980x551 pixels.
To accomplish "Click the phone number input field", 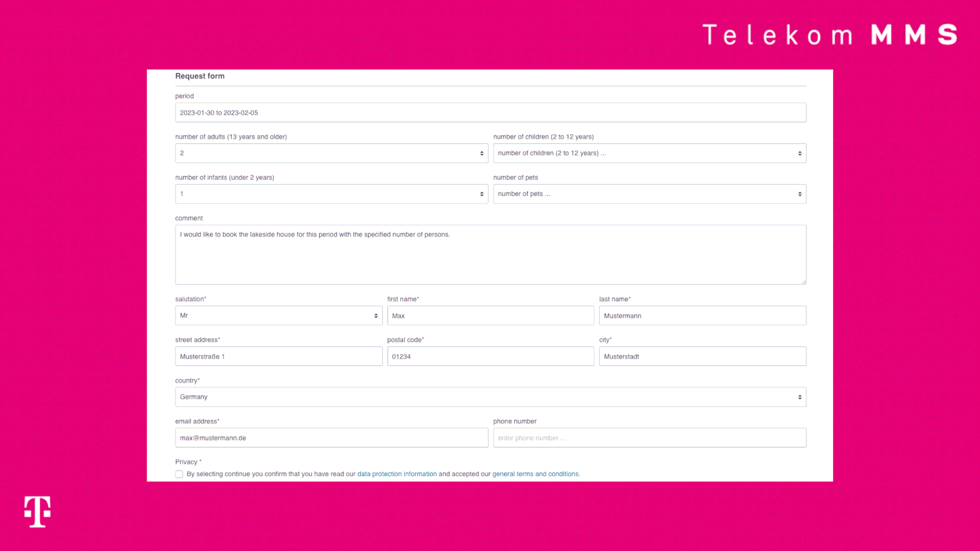I will coord(650,437).
